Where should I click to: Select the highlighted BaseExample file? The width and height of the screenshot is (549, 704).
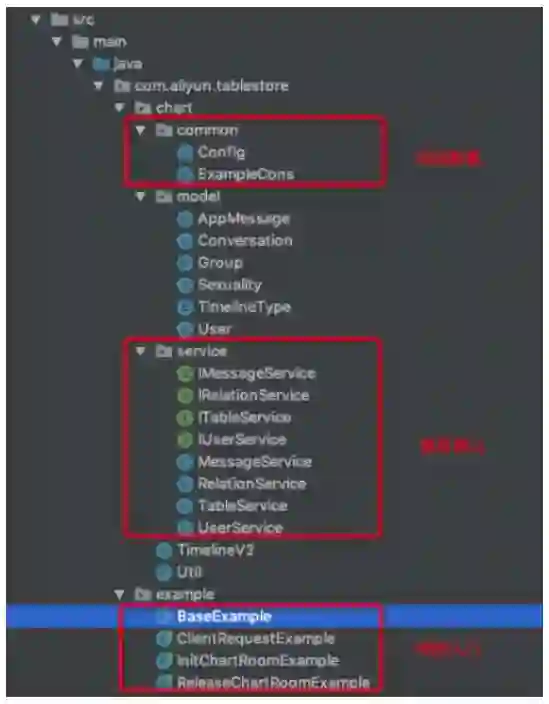224,616
